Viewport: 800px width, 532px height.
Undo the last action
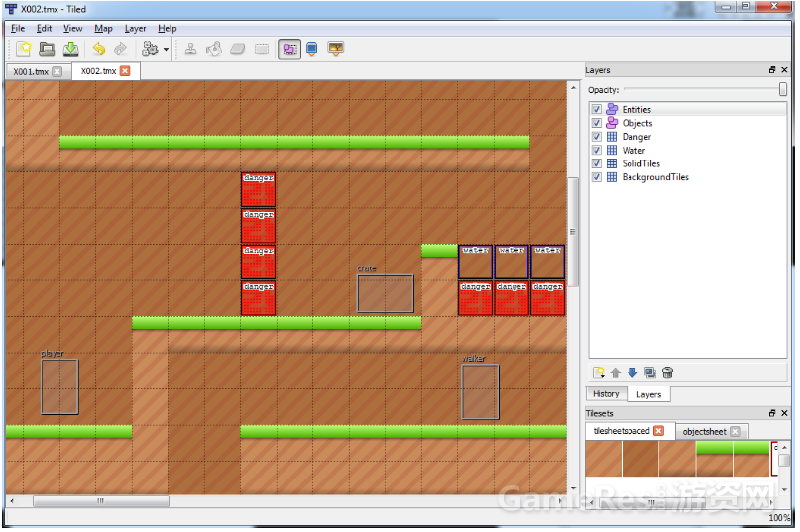pos(99,49)
